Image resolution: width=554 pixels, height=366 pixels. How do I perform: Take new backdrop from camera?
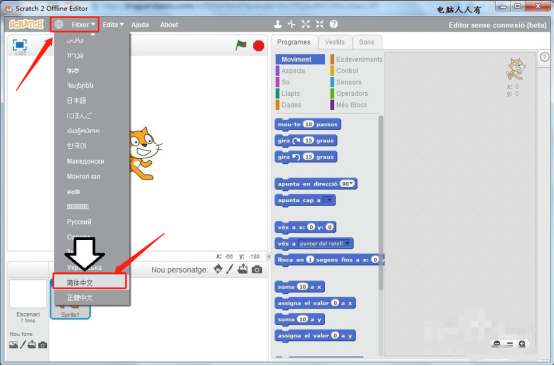tap(43, 345)
